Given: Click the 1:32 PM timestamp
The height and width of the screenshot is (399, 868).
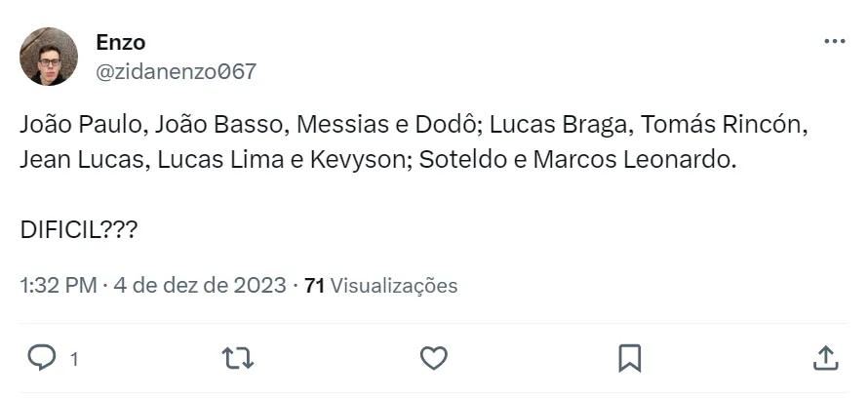Looking at the screenshot, I should tap(58, 286).
